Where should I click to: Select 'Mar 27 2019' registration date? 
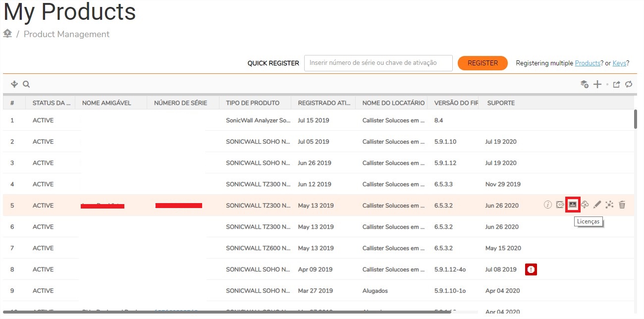point(316,291)
